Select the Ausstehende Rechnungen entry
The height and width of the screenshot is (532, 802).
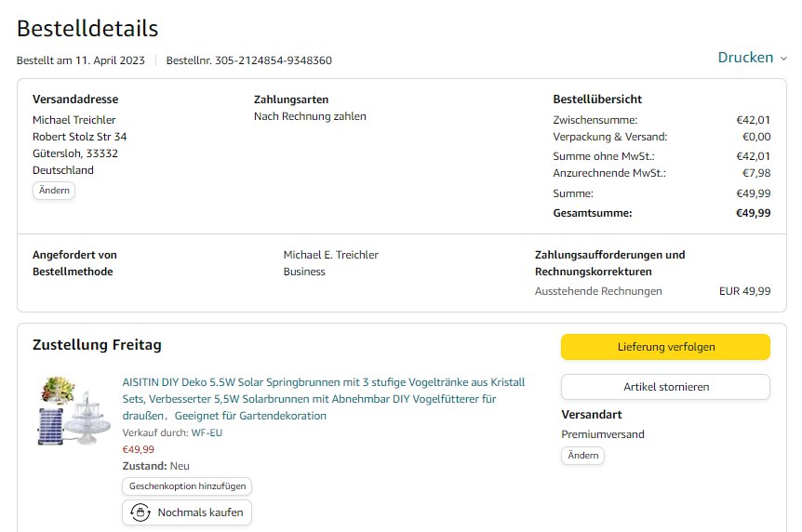pyautogui.click(x=598, y=291)
